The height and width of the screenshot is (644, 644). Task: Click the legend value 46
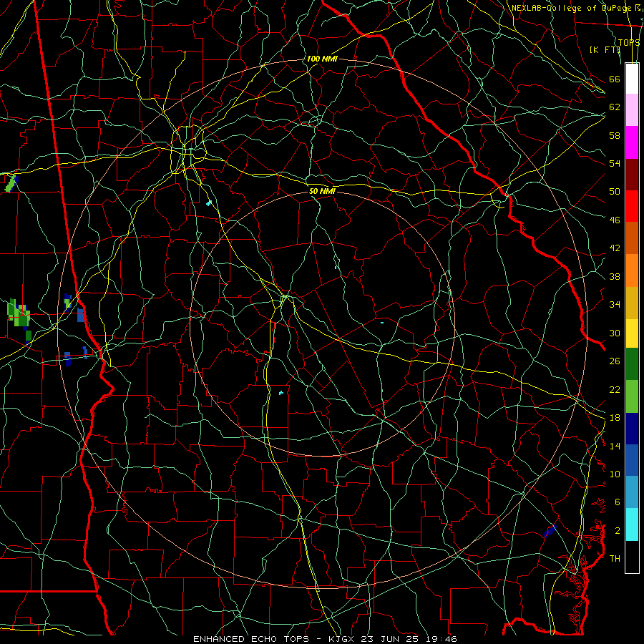615,220
